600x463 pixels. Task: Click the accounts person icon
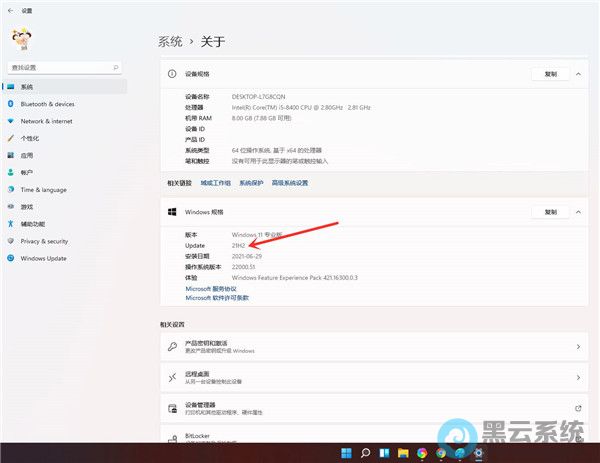(11, 172)
